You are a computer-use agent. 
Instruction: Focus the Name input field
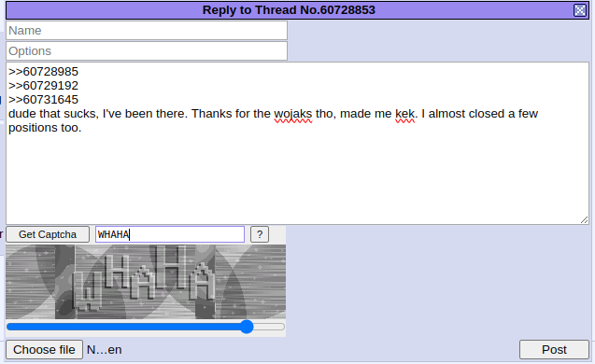coord(147,30)
